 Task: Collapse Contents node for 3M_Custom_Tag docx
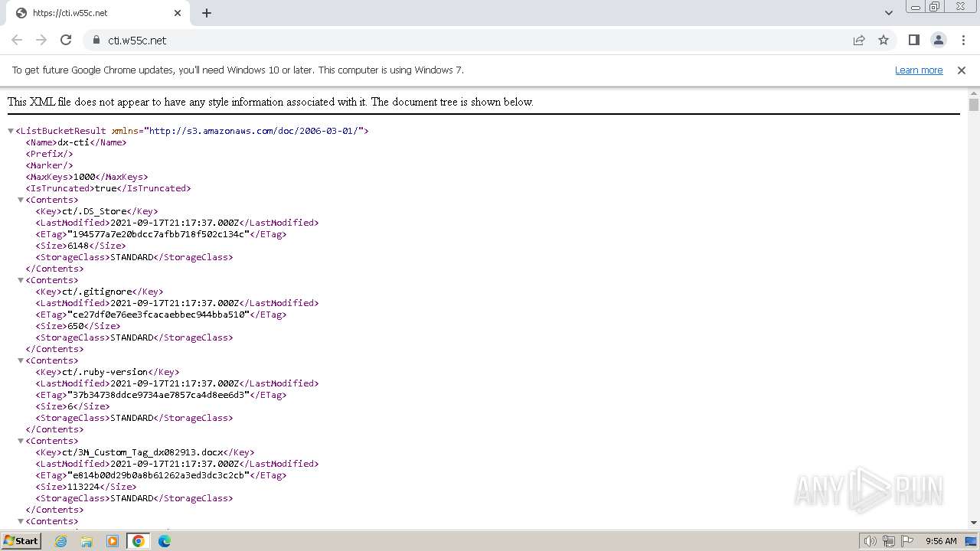click(x=21, y=441)
